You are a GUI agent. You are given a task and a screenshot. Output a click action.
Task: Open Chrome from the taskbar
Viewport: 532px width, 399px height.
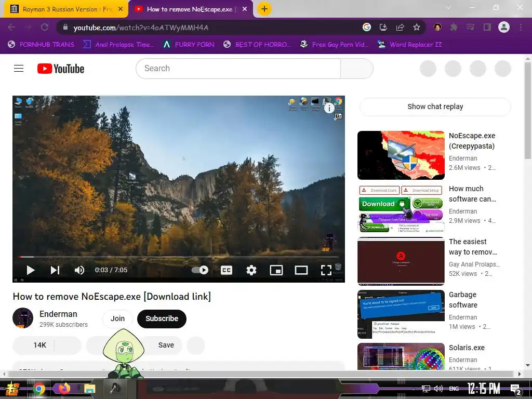click(x=38, y=389)
